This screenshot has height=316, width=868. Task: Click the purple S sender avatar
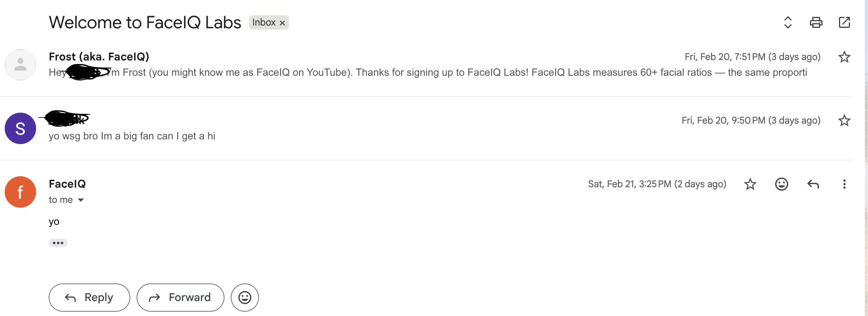click(x=20, y=128)
